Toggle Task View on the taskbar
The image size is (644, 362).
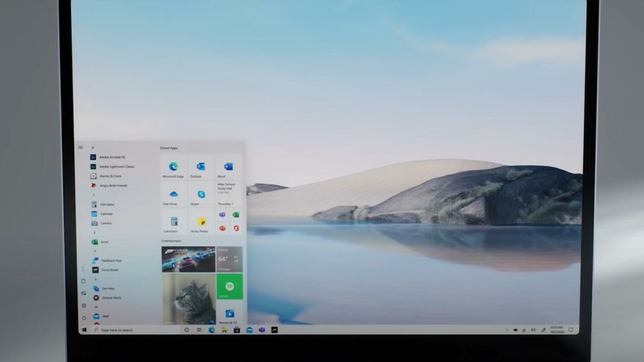(198, 330)
